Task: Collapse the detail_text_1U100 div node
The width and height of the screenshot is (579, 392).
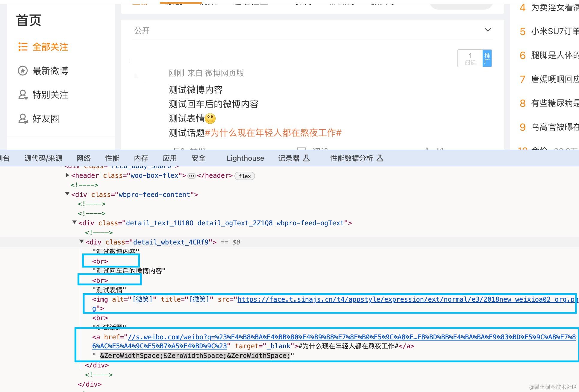Action: tap(75, 222)
